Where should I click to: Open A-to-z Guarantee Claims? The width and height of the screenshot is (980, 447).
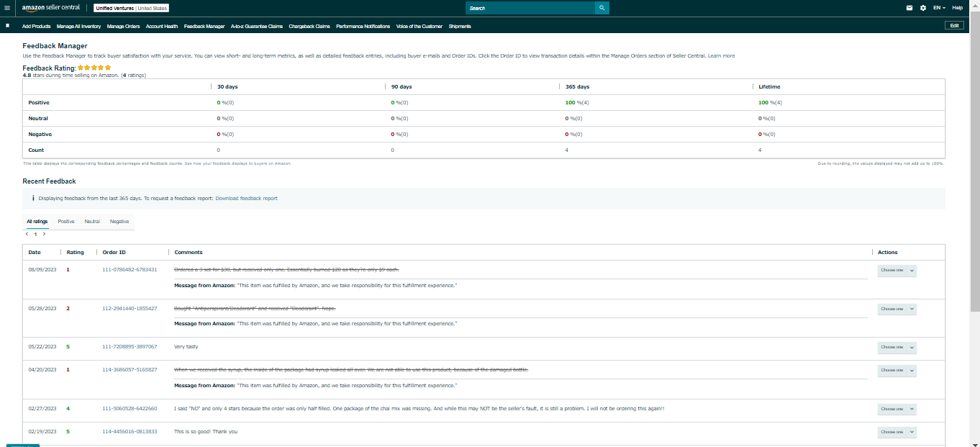[257, 26]
